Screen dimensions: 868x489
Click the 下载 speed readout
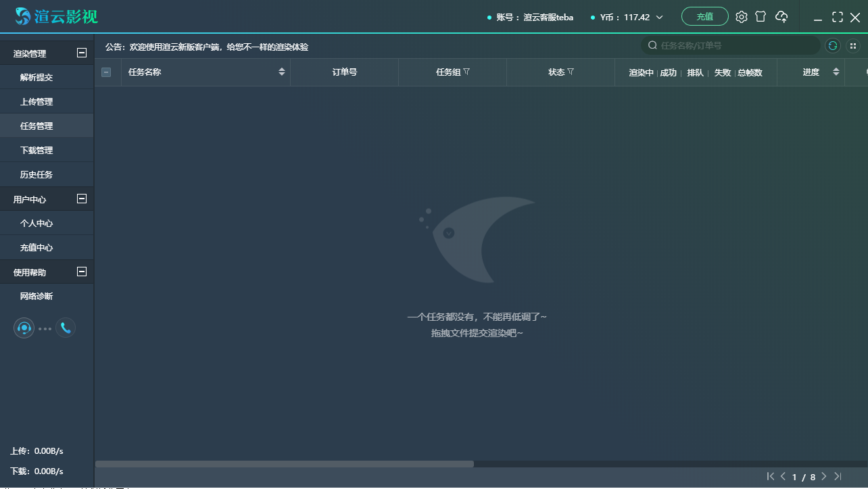[x=37, y=471]
